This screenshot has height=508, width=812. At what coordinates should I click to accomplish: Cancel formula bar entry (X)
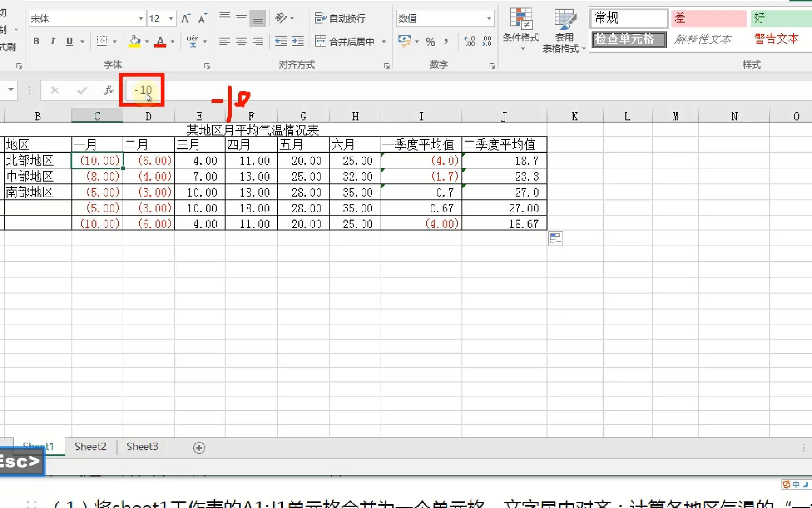pyautogui.click(x=55, y=90)
